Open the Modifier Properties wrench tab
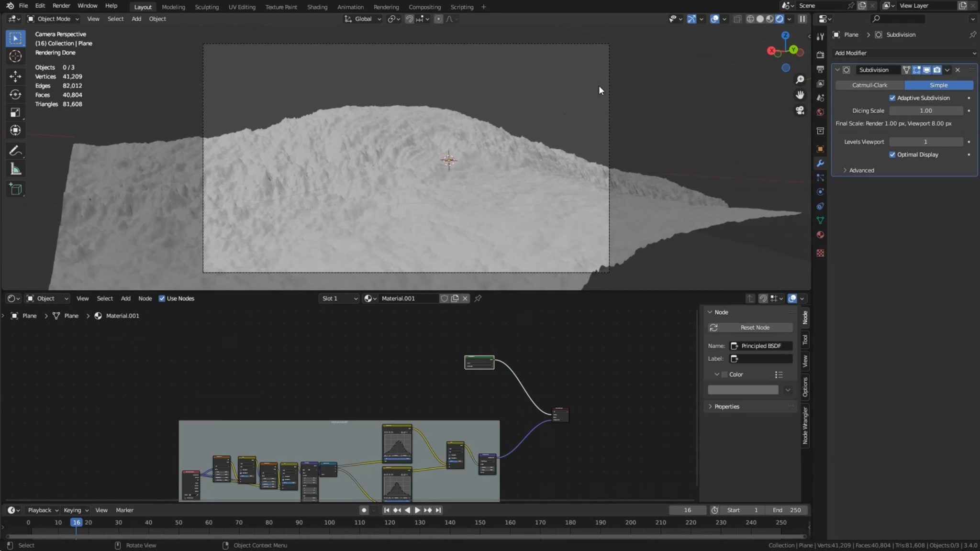The height and width of the screenshot is (551, 980). (820, 163)
